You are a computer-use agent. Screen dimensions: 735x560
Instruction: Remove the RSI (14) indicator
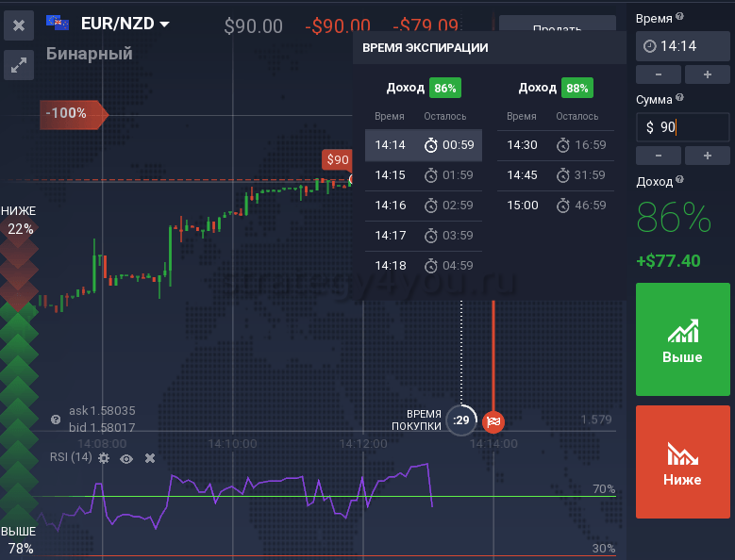tap(149, 458)
